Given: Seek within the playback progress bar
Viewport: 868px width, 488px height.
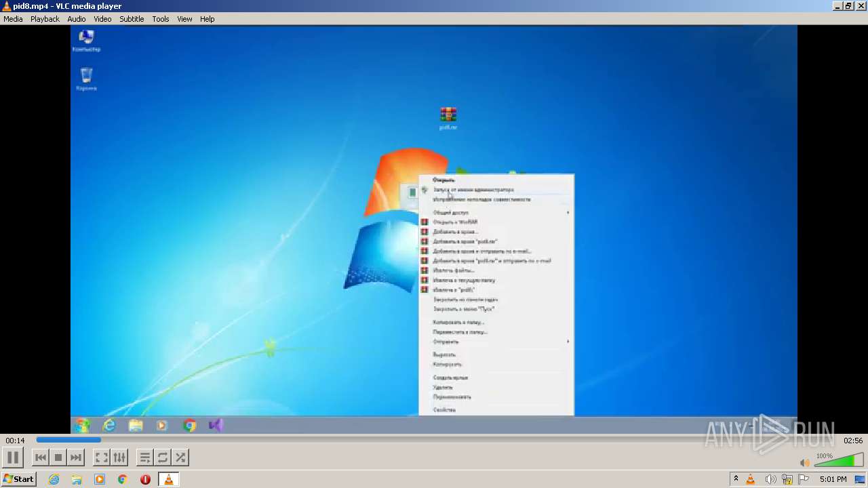Looking at the screenshot, I should coord(434,440).
